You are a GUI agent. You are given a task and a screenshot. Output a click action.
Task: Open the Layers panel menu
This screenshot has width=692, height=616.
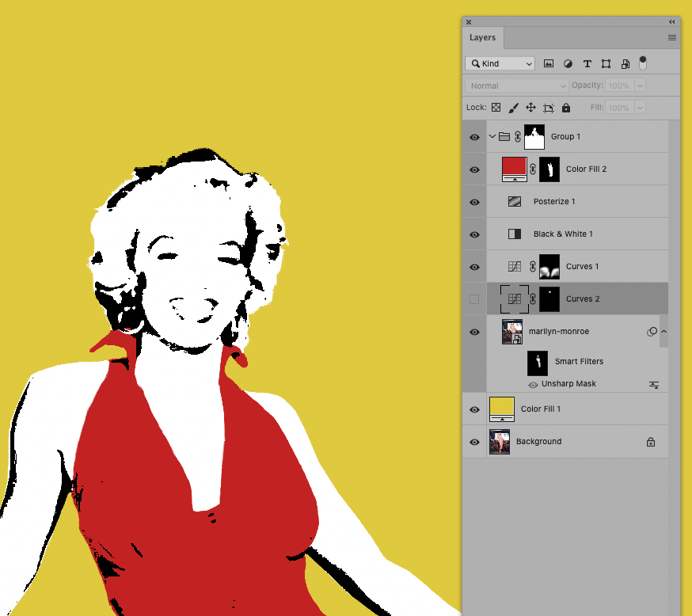coord(671,37)
